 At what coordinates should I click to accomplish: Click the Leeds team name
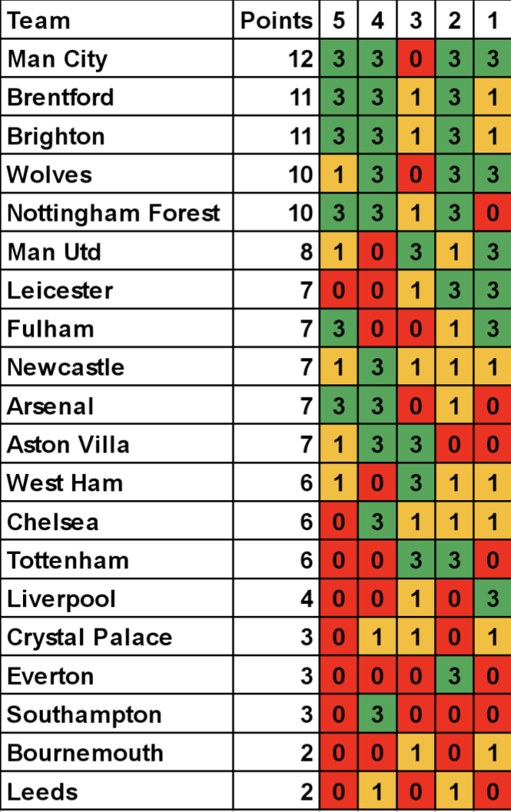pos(43,791)
